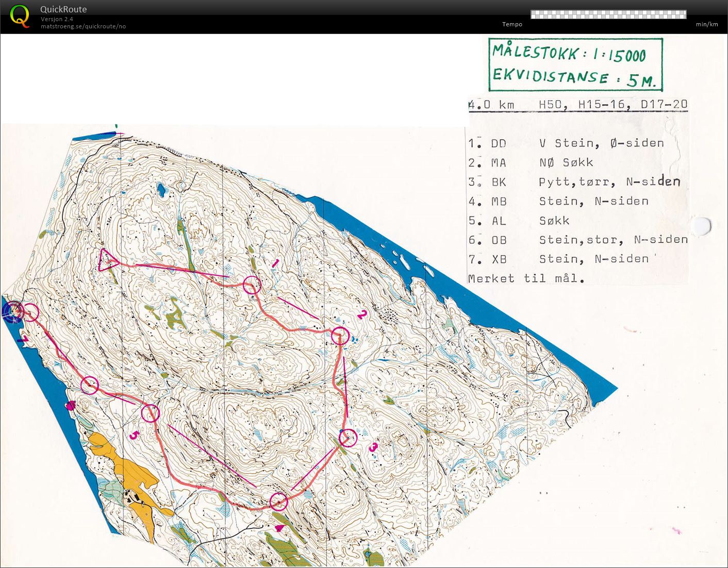This screenshot has width=728, height=568.
Task: Select row 4. MB Stein, N-siden
Action: 558,202
